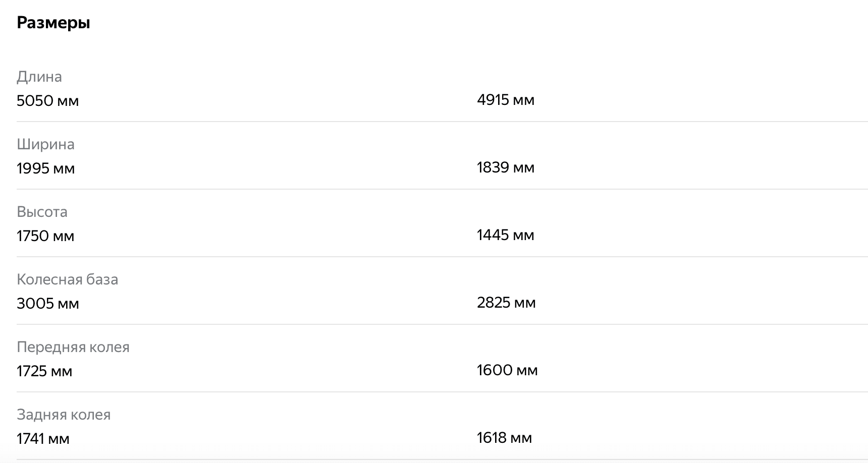This screenshot has height=463, width=868.
Task: Select the 1741 мм rear track value
Action: [x=43, y=439]
